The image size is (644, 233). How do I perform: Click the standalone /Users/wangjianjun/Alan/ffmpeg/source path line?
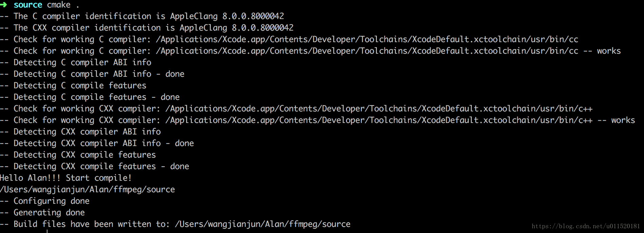coord(87,190)
